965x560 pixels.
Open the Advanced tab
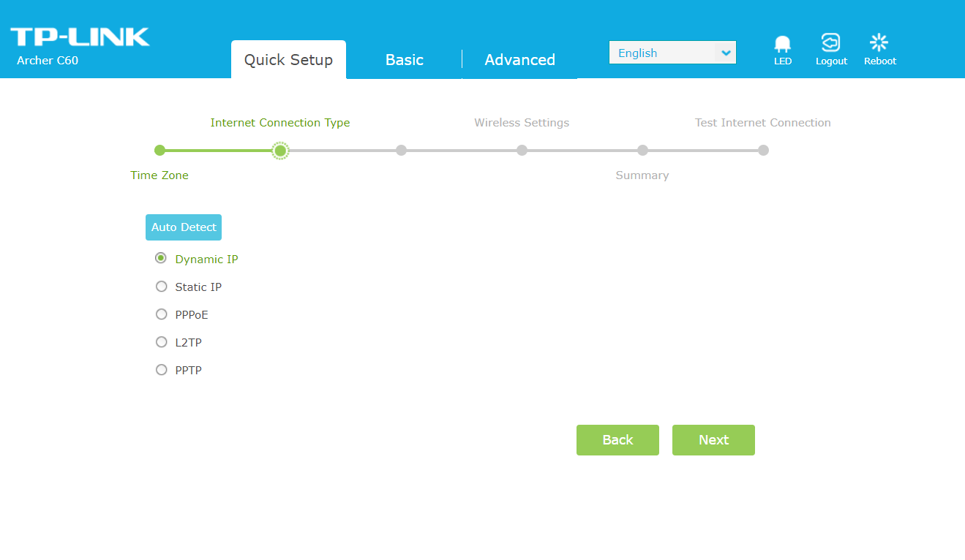pyautogui.click(x=519, y=60)
